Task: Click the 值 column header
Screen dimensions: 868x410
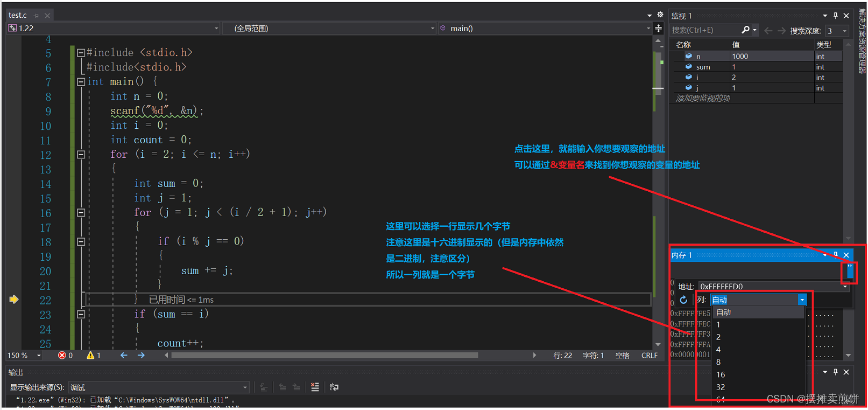Action: [736, 45]
